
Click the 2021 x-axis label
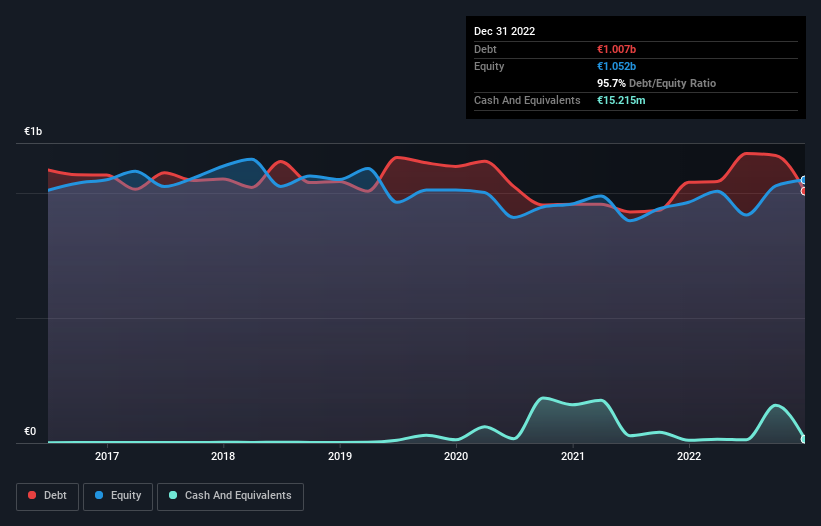click(573, 456)
